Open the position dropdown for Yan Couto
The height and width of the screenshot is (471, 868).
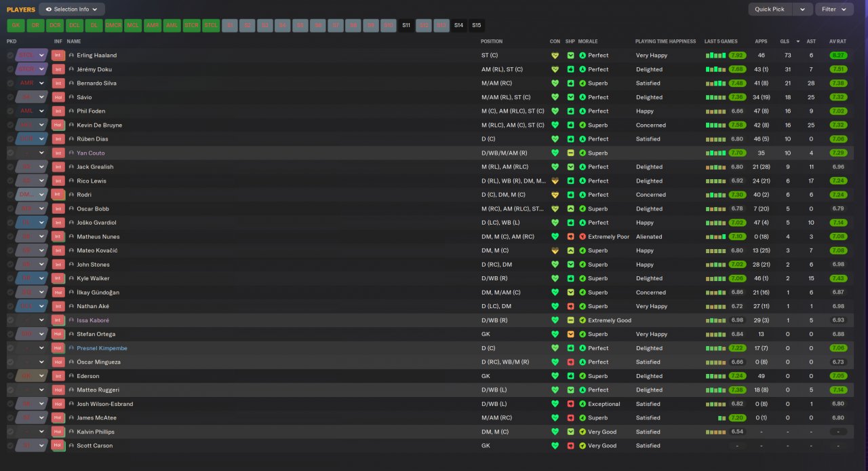click(42, 153)
